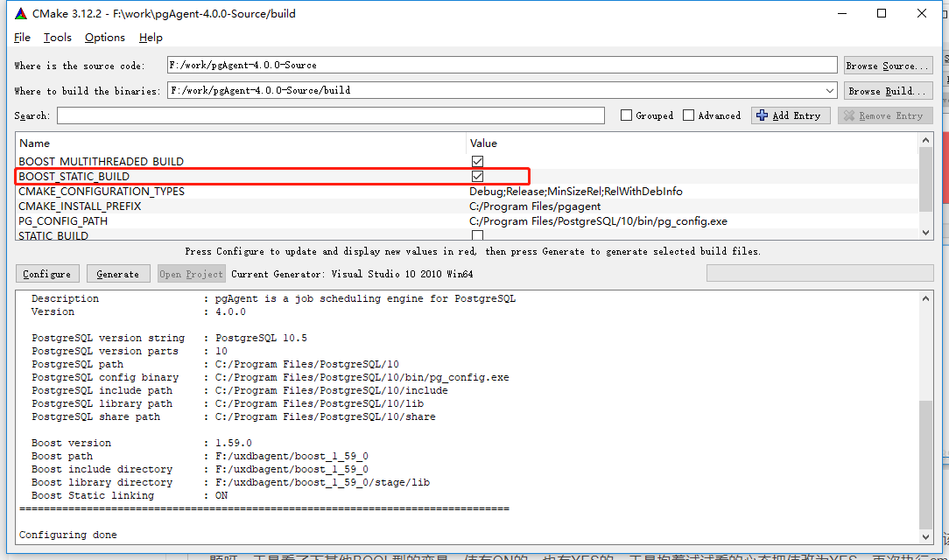The width and height of the screenshot is (949, 560).
Task: Select the CMAKE_INSTALL_PREFIX entry name
Action: [x=80, y=206]
